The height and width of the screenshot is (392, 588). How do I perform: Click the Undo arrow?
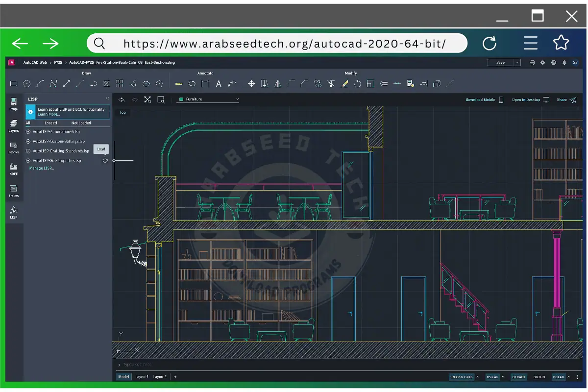(x=122, y=99)
